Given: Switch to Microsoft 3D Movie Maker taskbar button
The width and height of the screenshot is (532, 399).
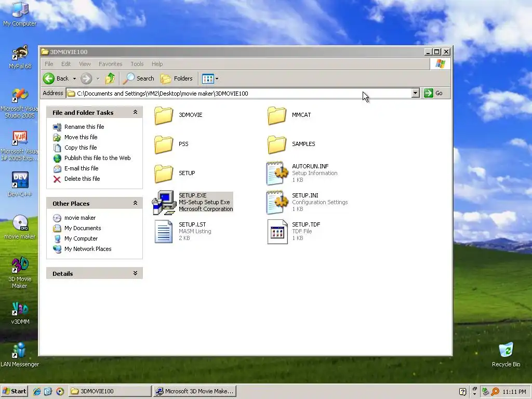Looking at the screenshot, I should 194,391.
